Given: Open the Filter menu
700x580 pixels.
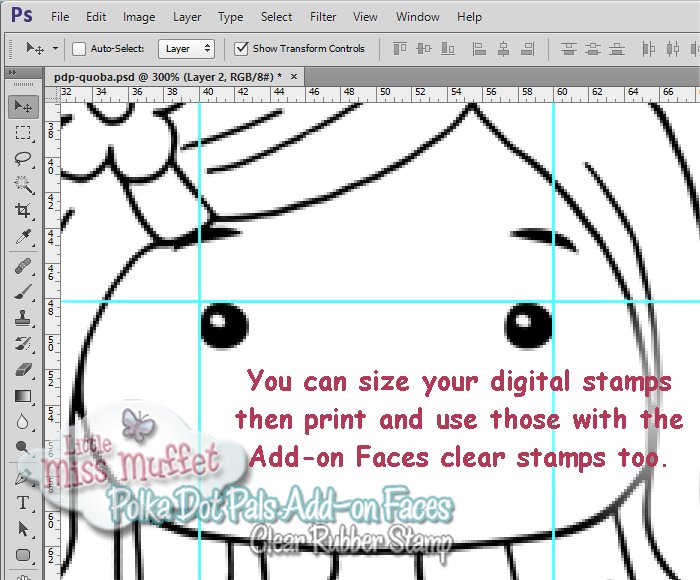Looking at the screenshot, I should click(323, 17).
